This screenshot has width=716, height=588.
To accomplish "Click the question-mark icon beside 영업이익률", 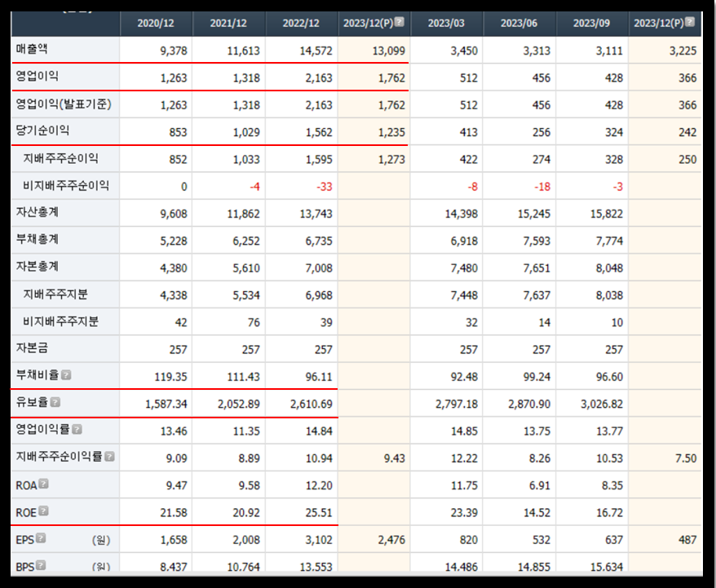I will pyautogui.click(x=77, y=429).
